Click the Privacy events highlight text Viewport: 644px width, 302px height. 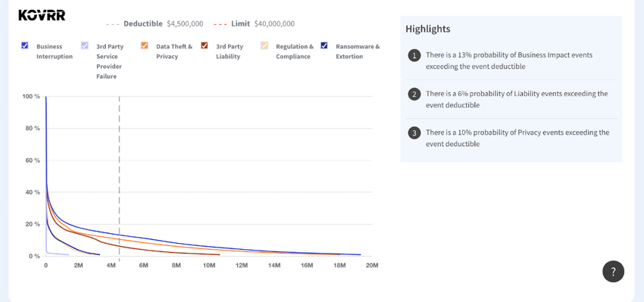[517, 139]
